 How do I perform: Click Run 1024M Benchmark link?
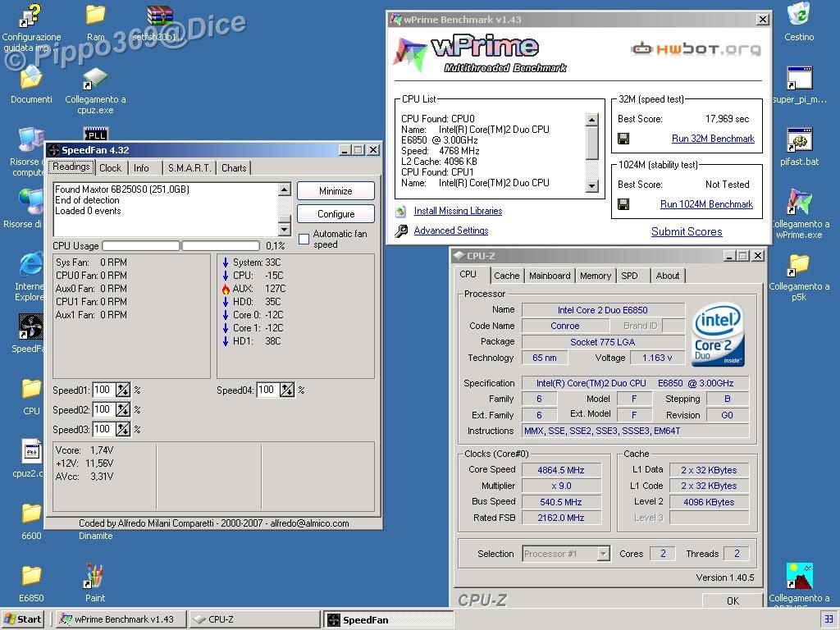706,204
